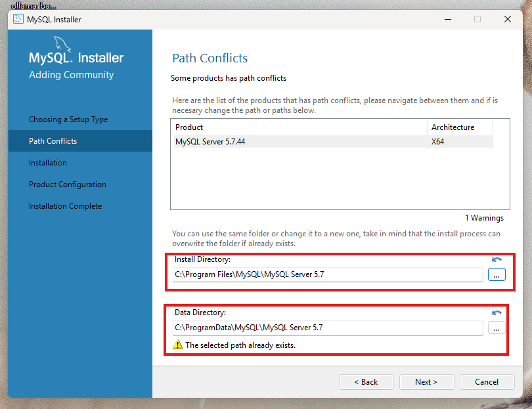Click the yellow warning icon
Image resolution: width=532 pixels, height=409 pixels.
[177, 345]
